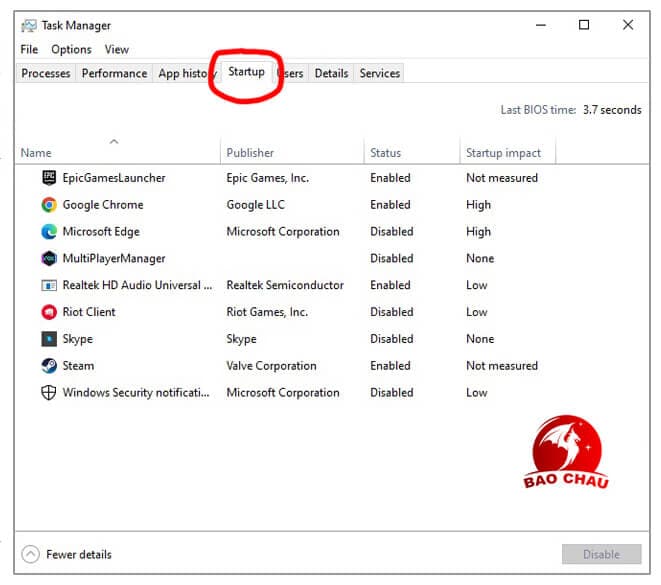661x585 pixels.
Task: Click None impact in MultiPlayerManager row
Action: point(480,258)
